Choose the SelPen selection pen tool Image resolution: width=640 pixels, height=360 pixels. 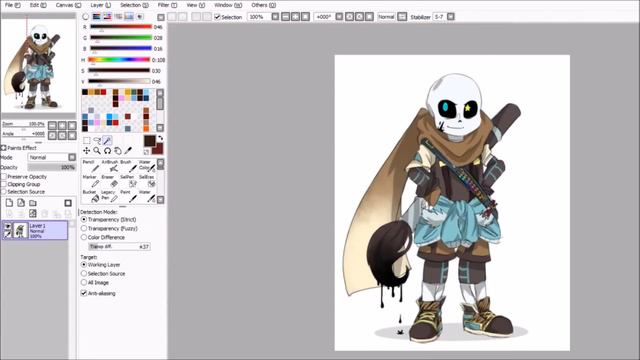[128, 181]
